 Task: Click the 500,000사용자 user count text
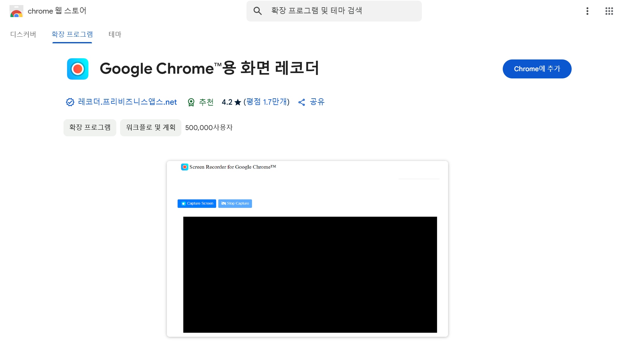coord(209,128)
